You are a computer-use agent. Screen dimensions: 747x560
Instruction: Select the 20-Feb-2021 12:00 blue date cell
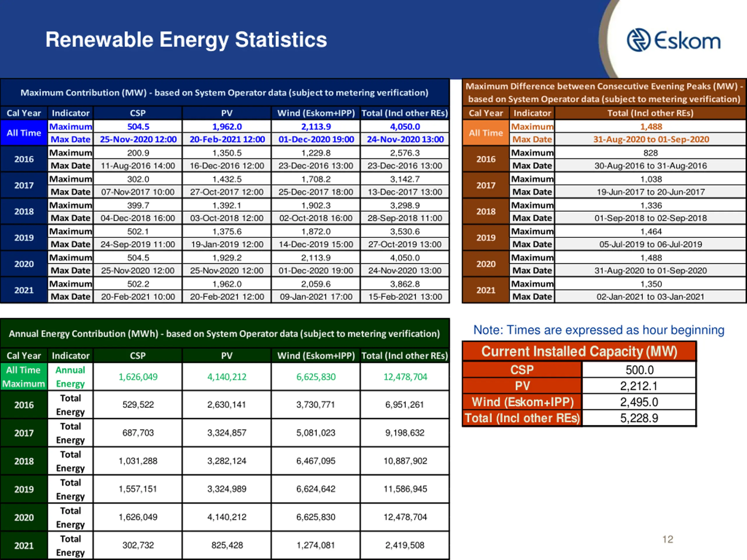pyautogui.click(x=227, y=139)
